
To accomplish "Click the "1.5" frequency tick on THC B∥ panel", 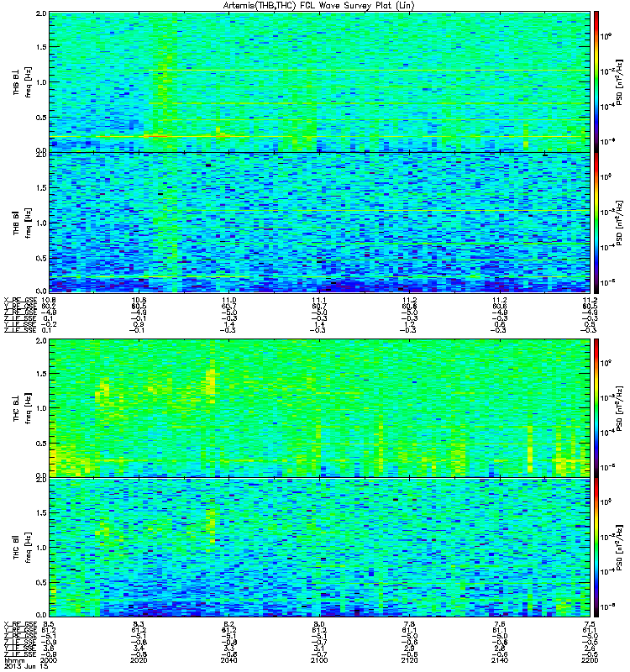I will [41, 512].
